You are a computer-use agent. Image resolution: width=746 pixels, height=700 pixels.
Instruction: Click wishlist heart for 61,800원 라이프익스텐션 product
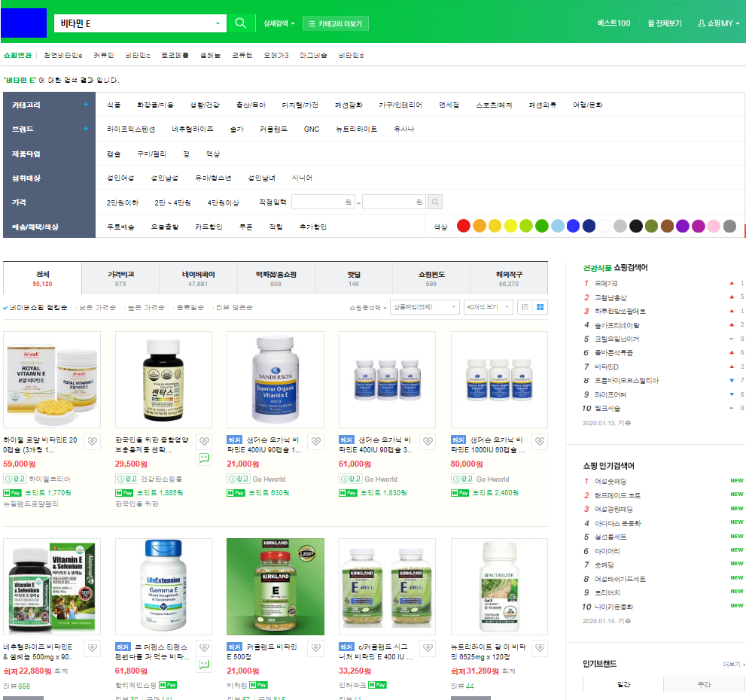[205, 648]
